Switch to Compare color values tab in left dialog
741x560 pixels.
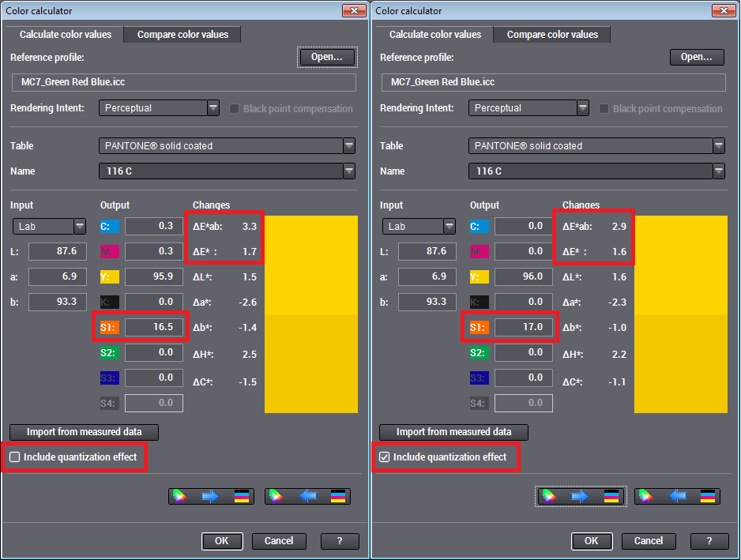[x=182, y=35]
